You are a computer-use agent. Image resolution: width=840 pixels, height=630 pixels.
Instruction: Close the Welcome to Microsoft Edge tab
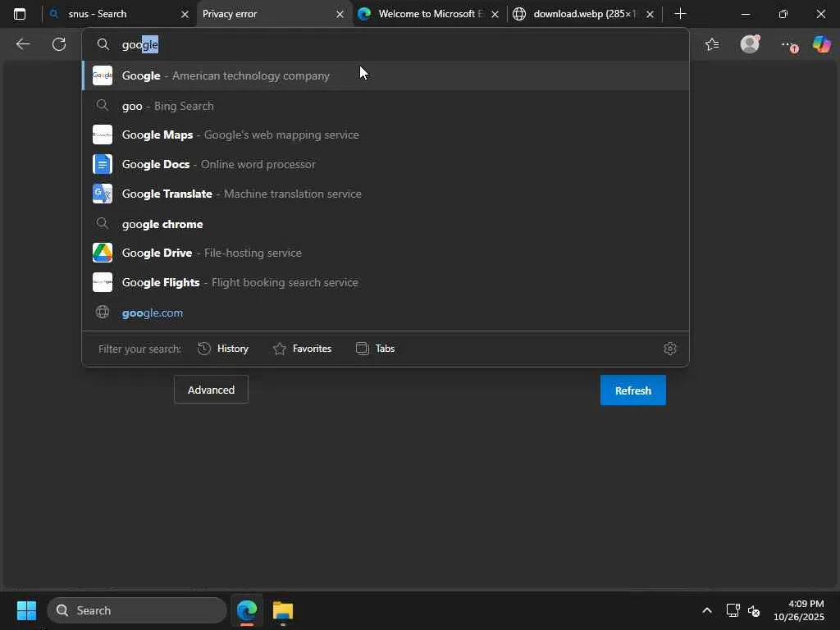click(495, 14)
